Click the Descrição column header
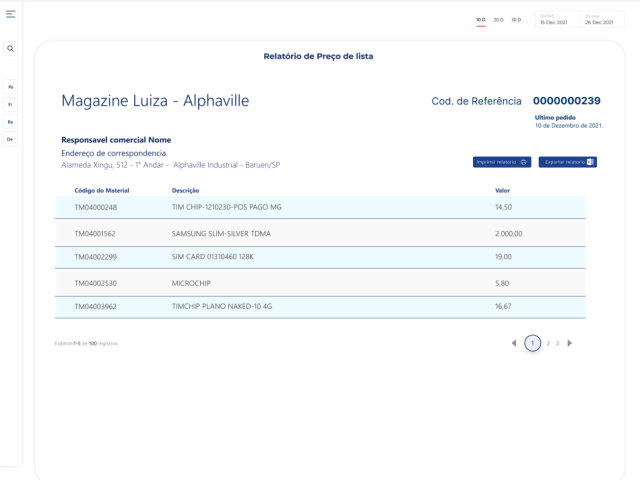Viewport: 640px width, 480px height. click(185, 191)
